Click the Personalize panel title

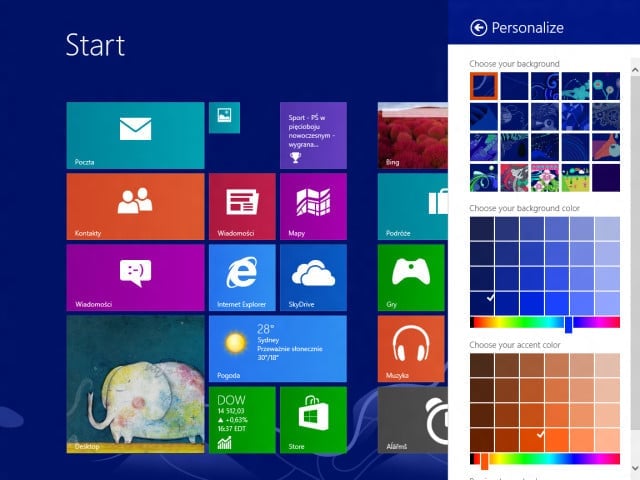pyautogui.click(x=527, y=28)
